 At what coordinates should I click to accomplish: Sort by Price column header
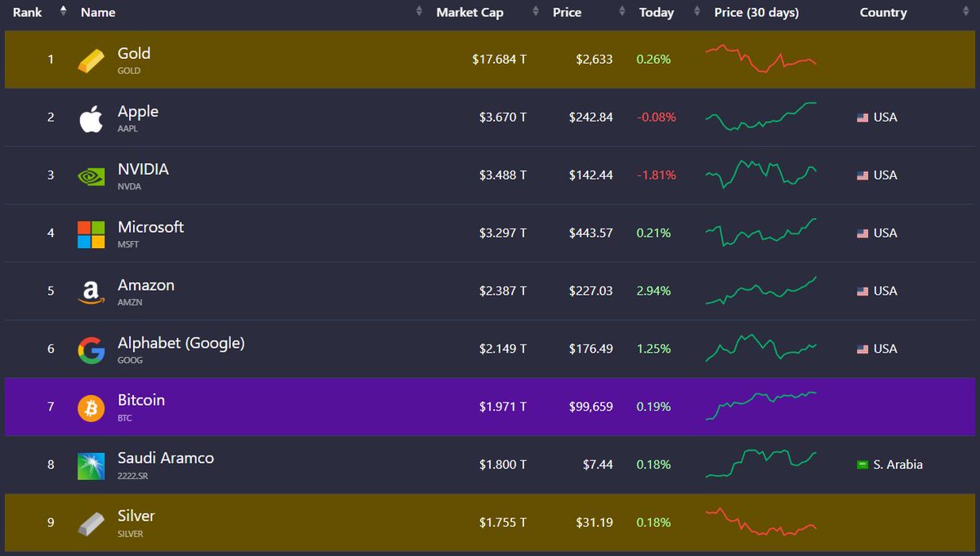tap(567, 12)
